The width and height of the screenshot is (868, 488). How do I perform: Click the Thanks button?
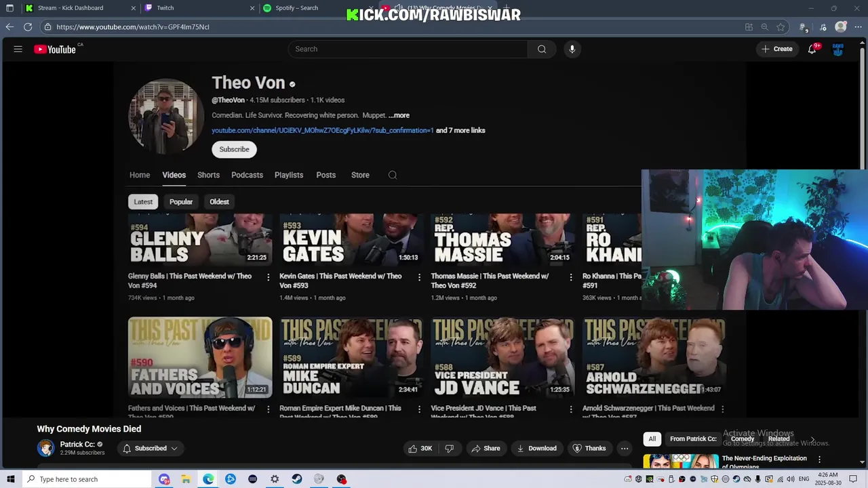(x=589, y=448)
